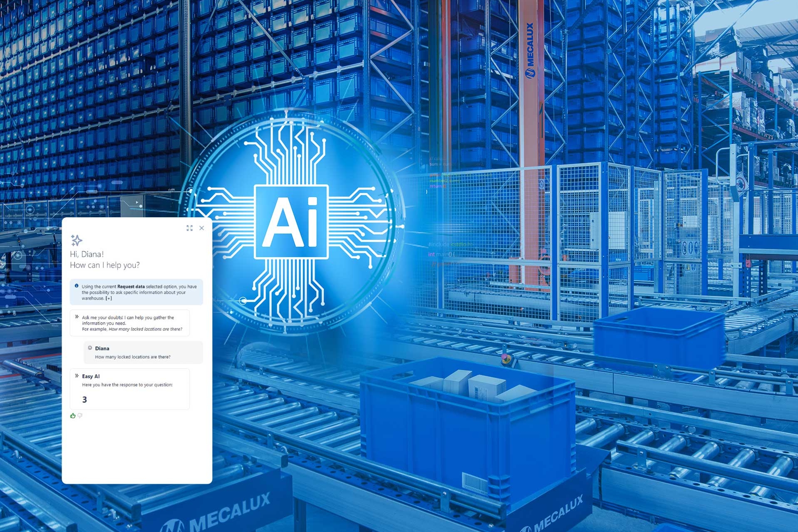
Task: Click the info icon in the blue banner
Action: 77,286
